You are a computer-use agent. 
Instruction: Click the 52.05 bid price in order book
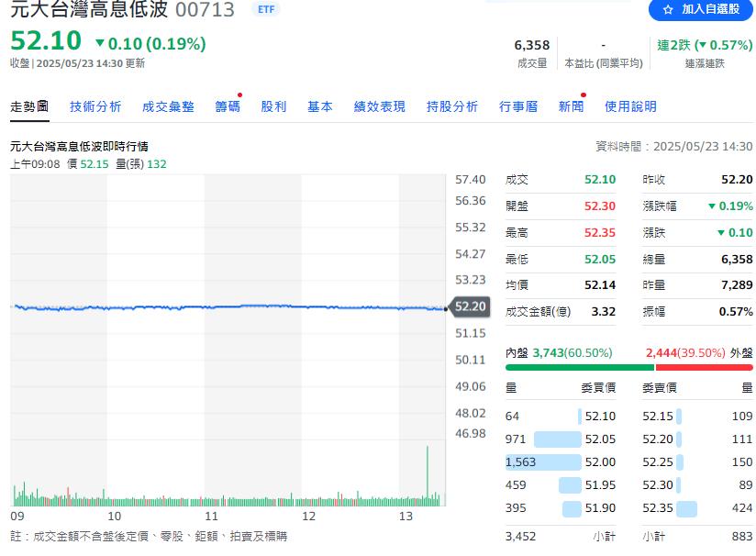pos(600,439)
